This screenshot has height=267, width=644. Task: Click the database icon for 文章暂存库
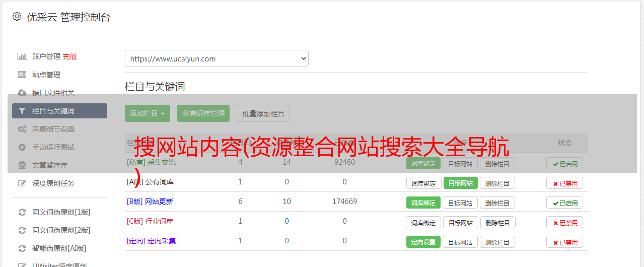(22, 165)
